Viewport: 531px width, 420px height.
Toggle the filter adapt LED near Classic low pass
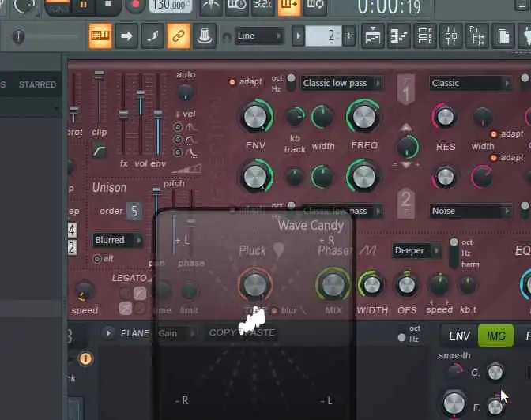coord(232,82)
